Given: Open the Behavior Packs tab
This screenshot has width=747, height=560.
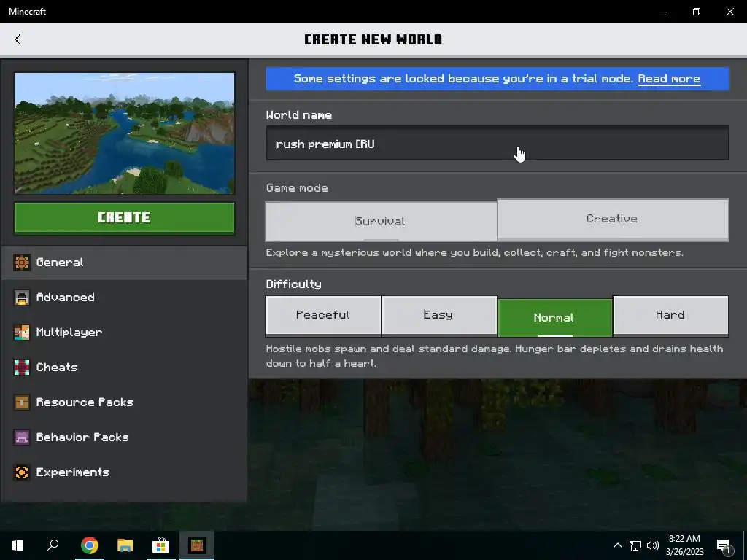Looking at the screenshot, I should (x=124, y=437).
